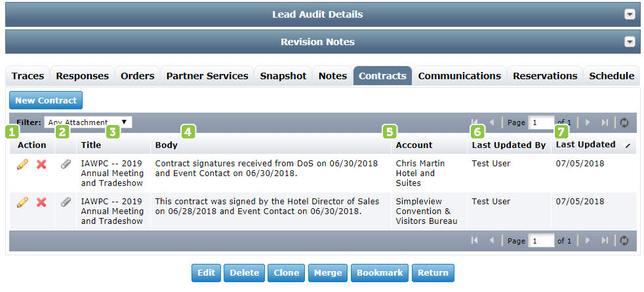644x292 pixels.
Task: Delete the Simpleview Convention contract with the red X
Action: [x=41, y=202]
